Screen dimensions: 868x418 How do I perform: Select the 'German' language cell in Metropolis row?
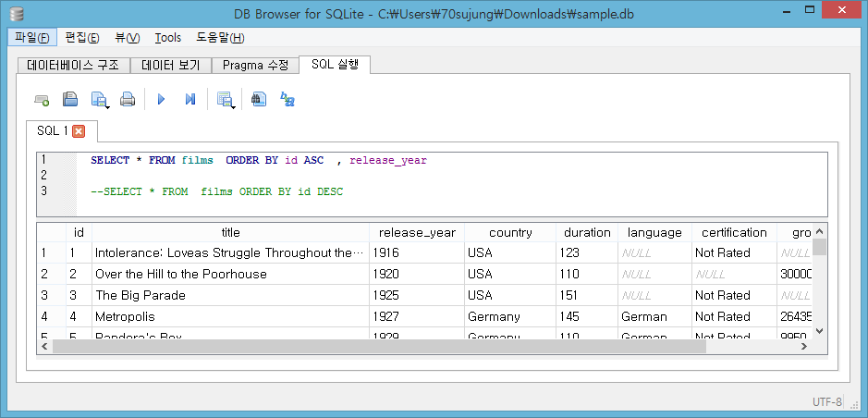654,316
